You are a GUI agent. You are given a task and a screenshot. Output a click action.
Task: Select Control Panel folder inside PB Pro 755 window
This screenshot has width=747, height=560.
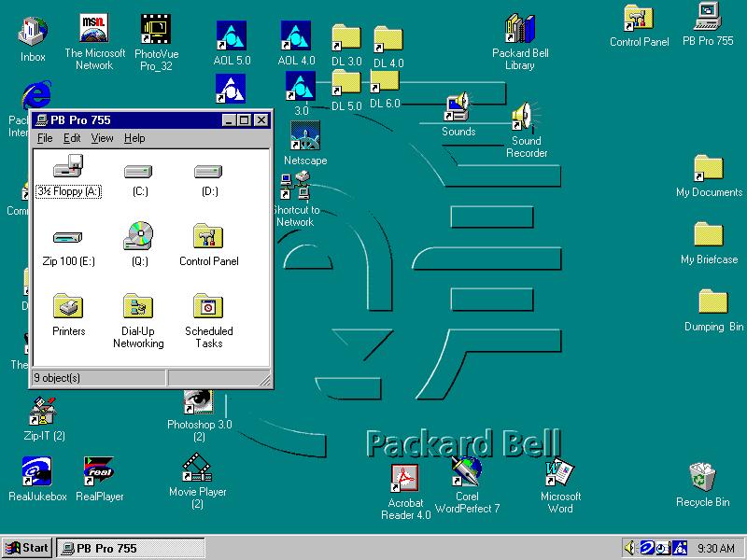pos(208,236)
